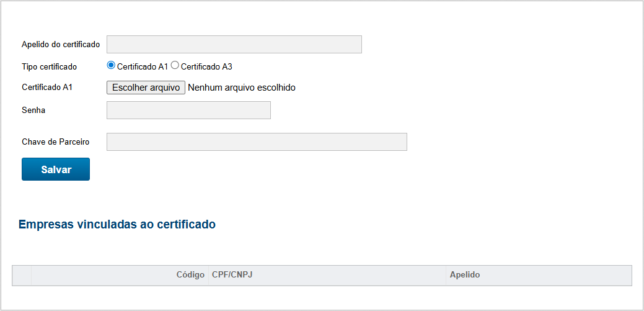Click the blank first table header cell
The height and width of the screenshot is (311, 644).
tap(22, 275)
